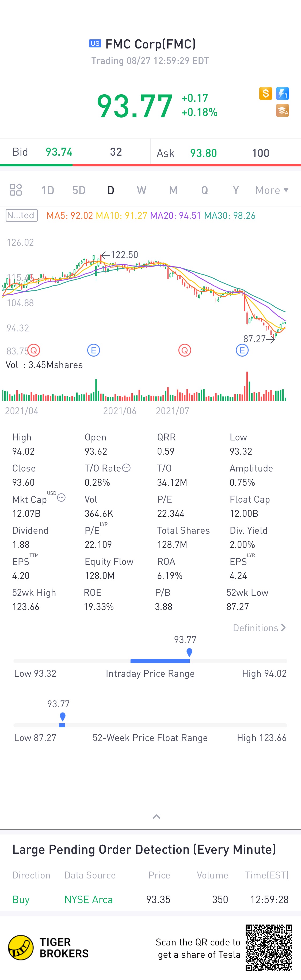The width and height of the screenshot is (301, 980).
Task: Open the tan stacked layers icon
Action: point(282,110)
